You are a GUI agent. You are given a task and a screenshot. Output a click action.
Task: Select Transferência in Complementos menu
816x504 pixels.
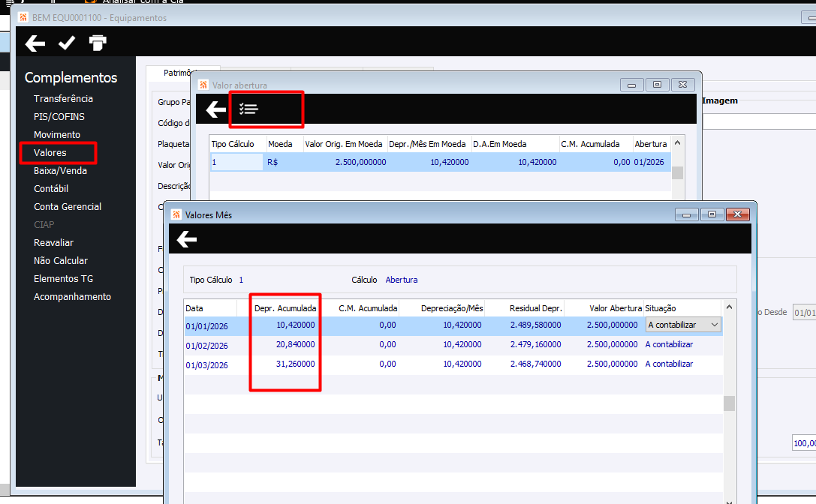click(64, 99)
